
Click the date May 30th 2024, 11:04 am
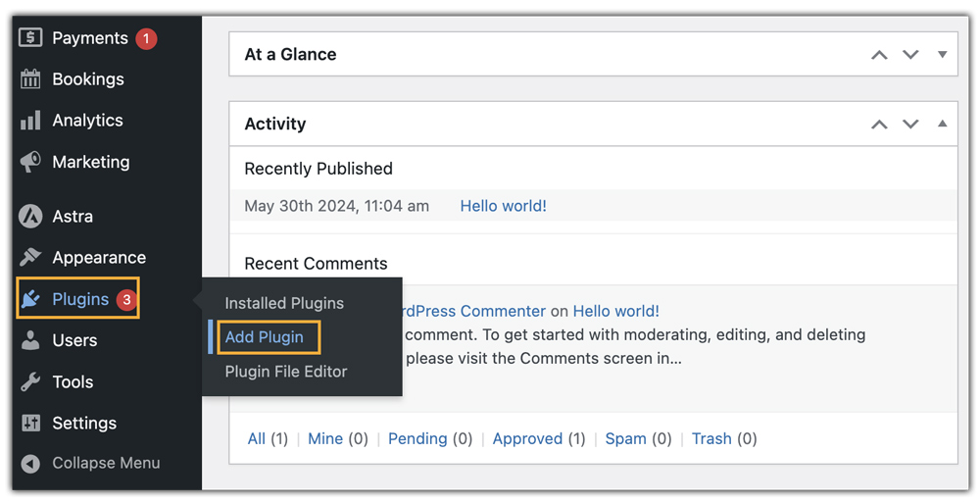336,206
